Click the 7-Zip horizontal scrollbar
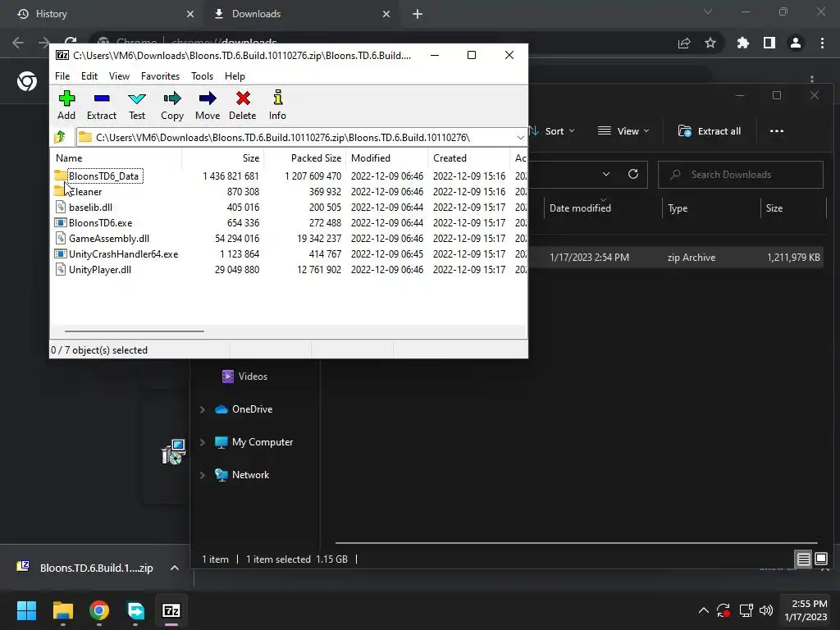 click(x=134, y=331)
